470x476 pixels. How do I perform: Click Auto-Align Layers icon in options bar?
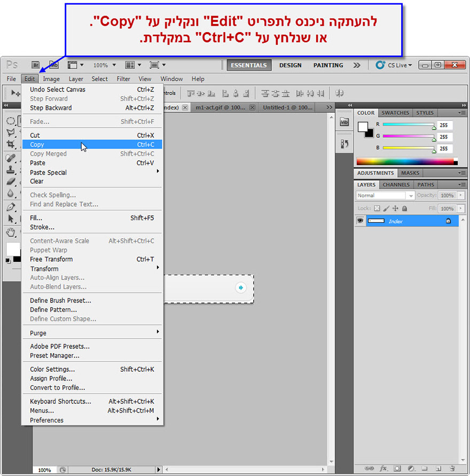point(339,93)
